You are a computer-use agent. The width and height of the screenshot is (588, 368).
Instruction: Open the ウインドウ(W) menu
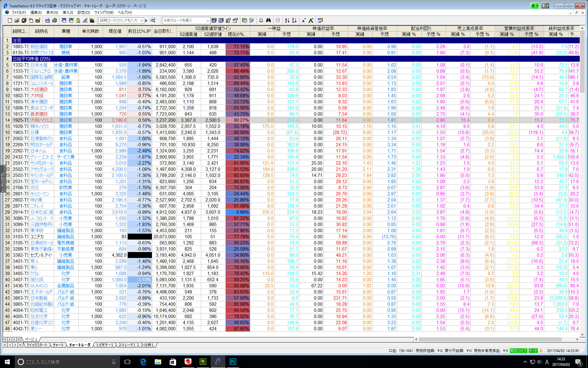coord(104,13)
